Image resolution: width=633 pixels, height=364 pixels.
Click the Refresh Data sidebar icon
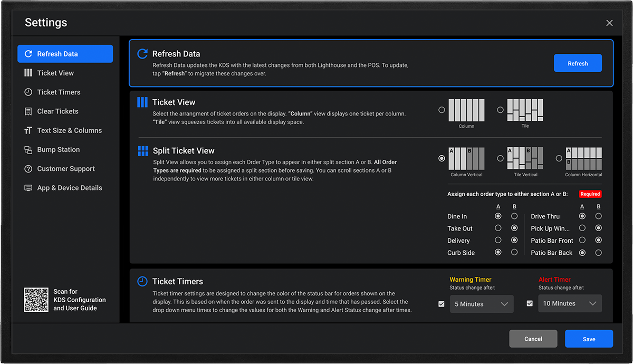point(28,54)
